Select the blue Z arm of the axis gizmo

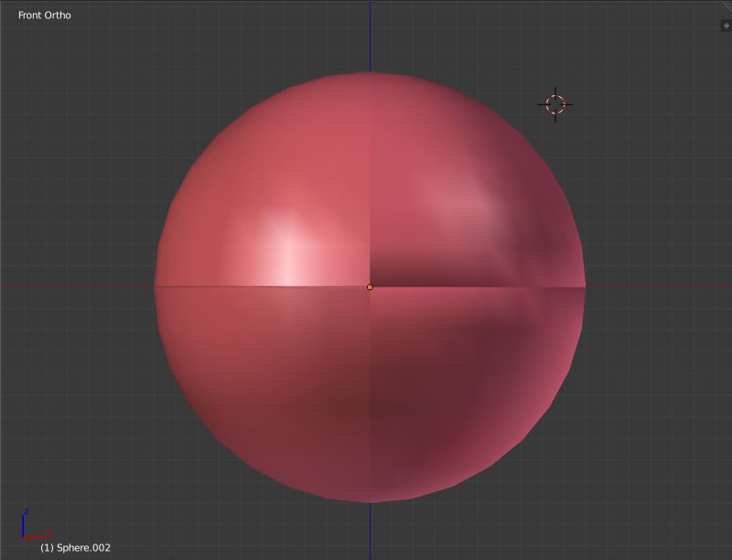point(23,526)
